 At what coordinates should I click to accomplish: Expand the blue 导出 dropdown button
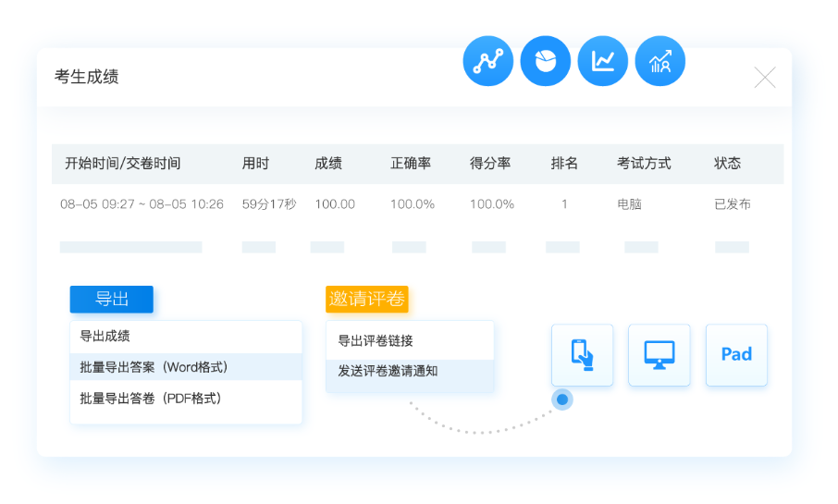click(111, 299)
